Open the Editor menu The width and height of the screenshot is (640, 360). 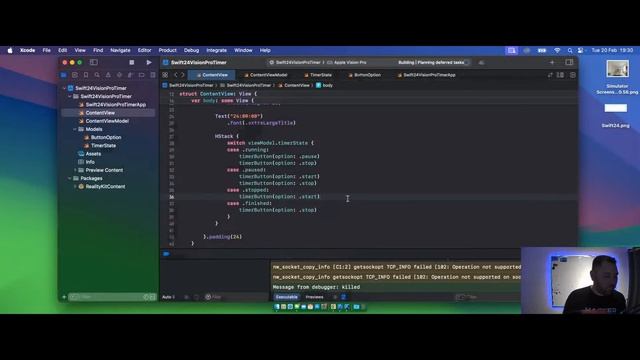pyautogui.click(x=144, y=50)
